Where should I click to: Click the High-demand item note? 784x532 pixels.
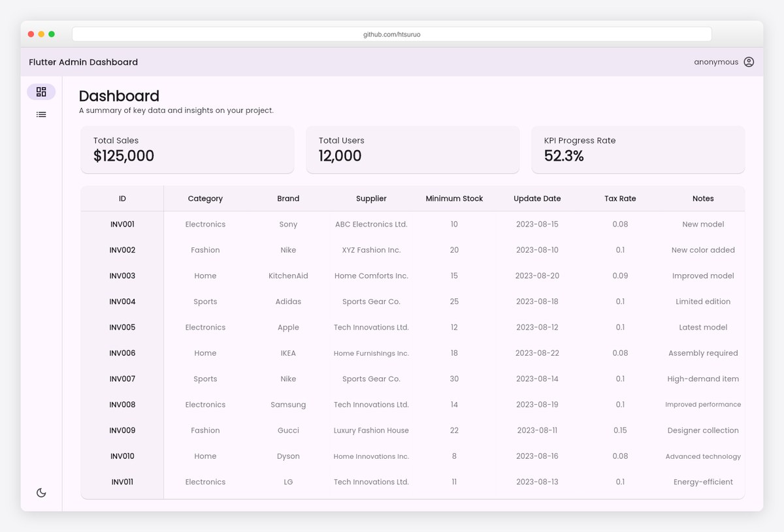pos(703,379)
